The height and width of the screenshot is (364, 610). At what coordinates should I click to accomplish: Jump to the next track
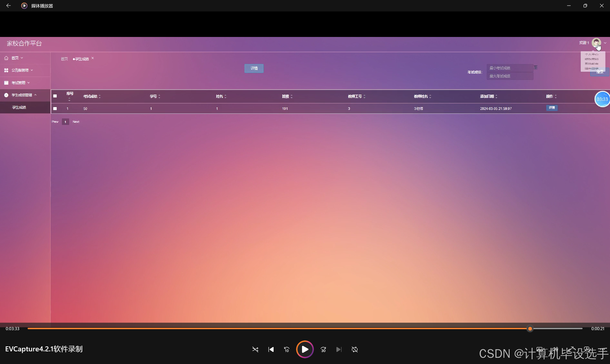tap(339, 349)
